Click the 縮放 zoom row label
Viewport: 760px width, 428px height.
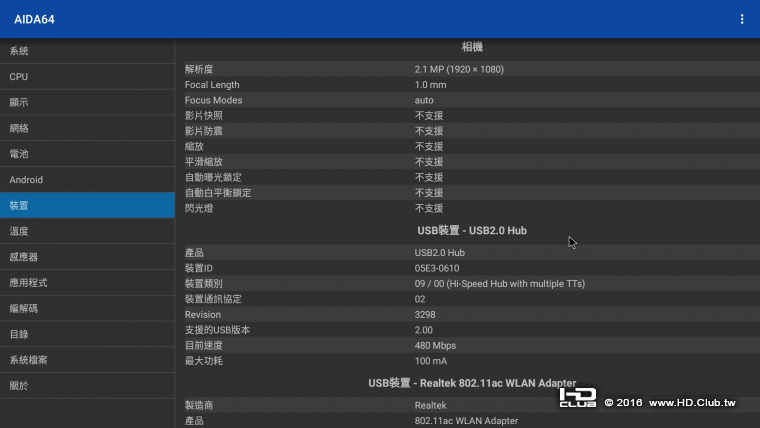[x=194, y=146]
